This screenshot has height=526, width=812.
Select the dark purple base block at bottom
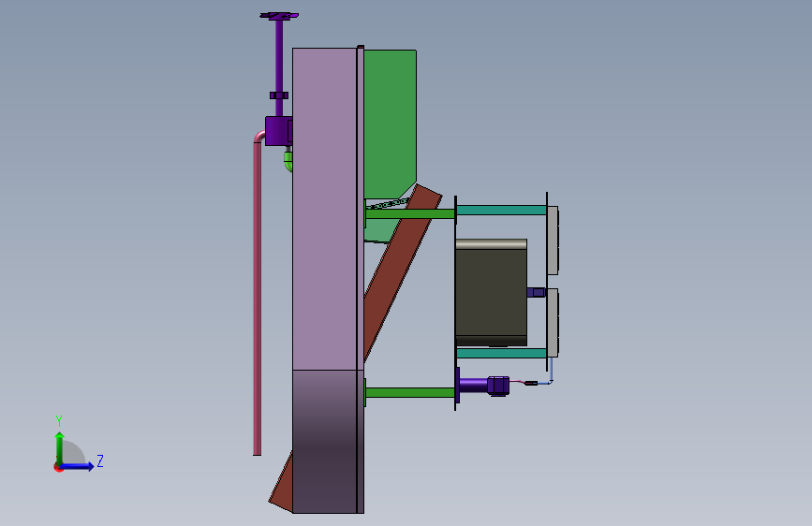click(x=325, y=442)
